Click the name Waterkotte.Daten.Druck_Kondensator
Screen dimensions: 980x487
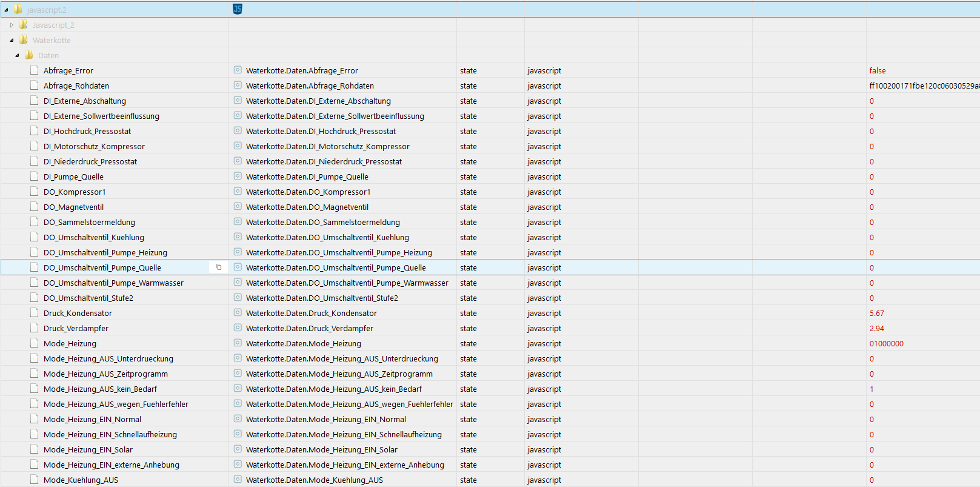pos(312,313)
